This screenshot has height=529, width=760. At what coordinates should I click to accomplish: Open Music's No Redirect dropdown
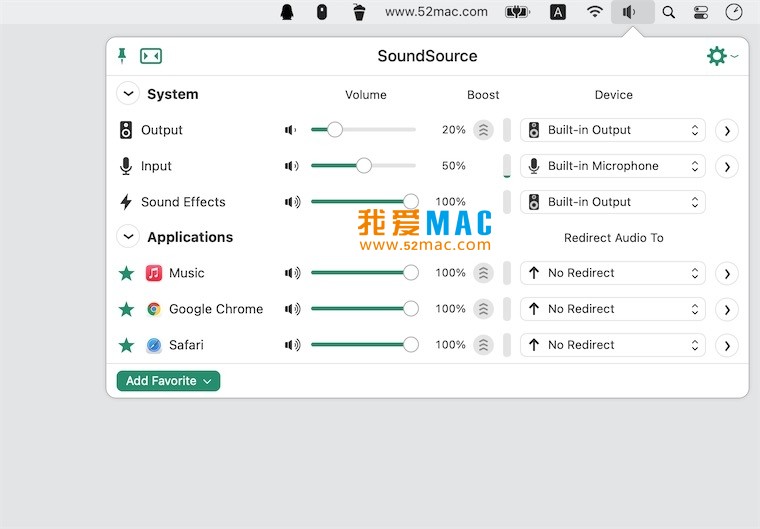(613, 273)
